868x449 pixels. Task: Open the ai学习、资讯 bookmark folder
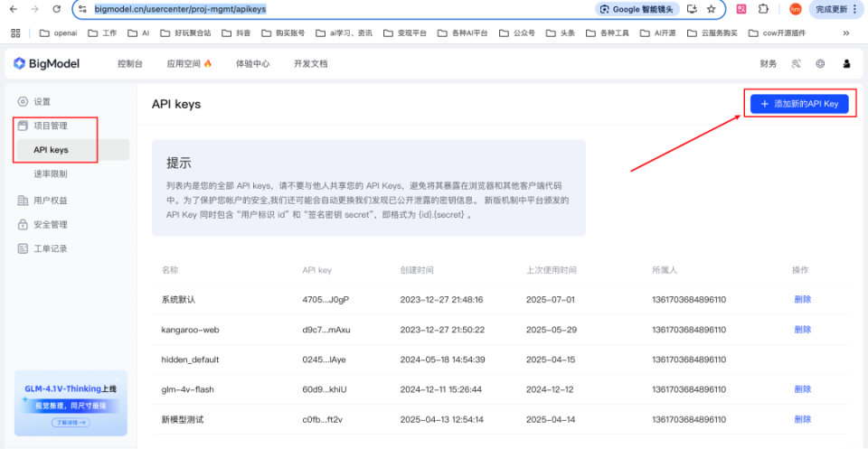tap(344, 33)
